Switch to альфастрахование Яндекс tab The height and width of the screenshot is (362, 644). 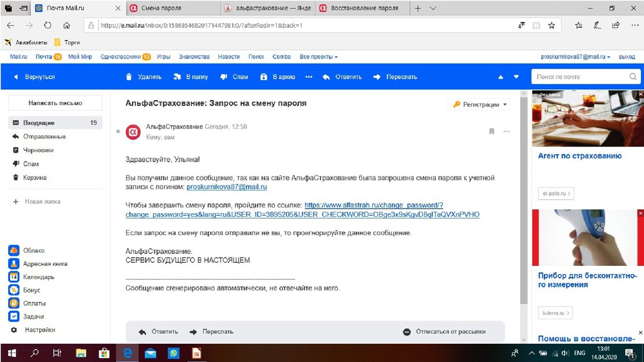269,8
